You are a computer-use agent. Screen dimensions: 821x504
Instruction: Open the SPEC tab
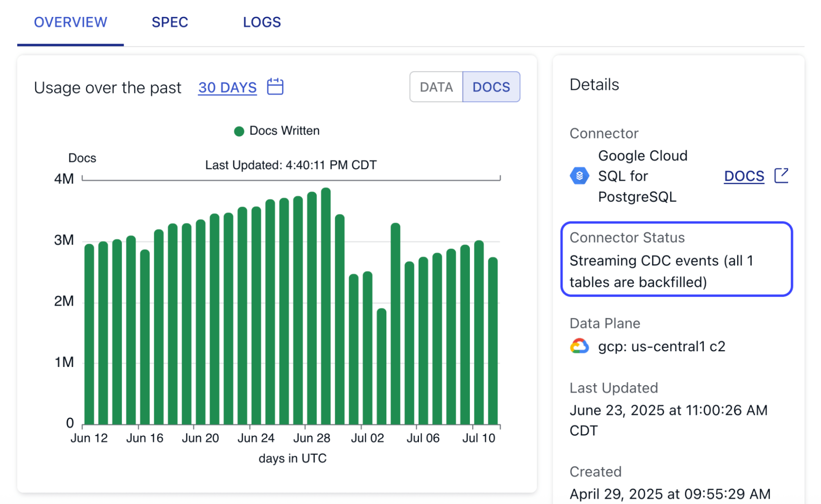[x=170, y=22]
